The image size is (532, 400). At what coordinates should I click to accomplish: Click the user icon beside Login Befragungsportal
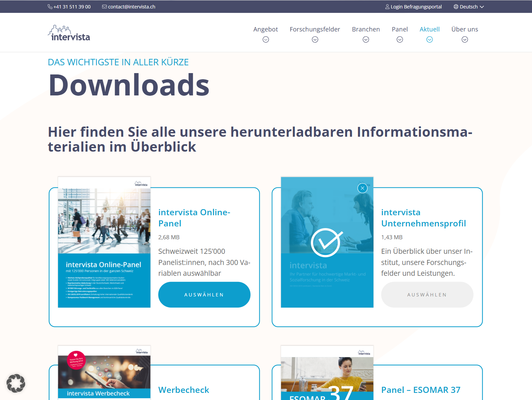(x=387, y=7)
